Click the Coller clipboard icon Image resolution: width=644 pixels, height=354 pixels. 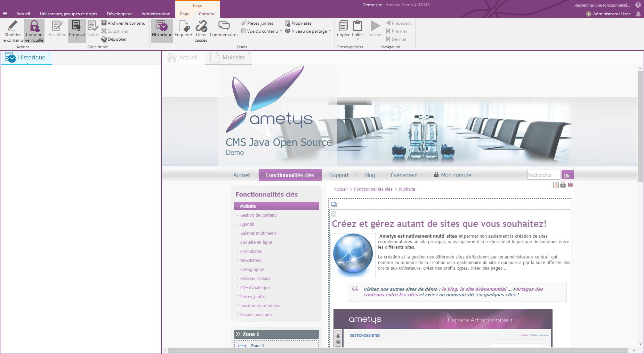[x=357, y=26]
